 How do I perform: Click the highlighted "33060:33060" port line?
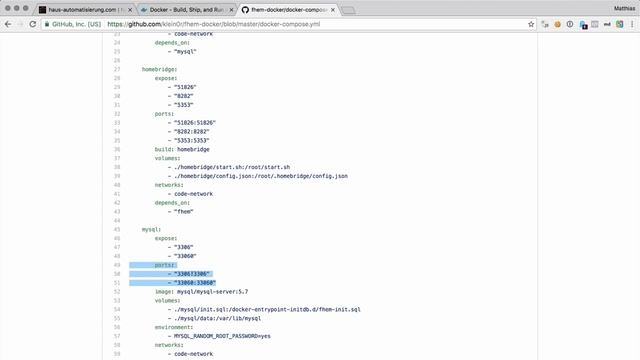pos(195,282)
